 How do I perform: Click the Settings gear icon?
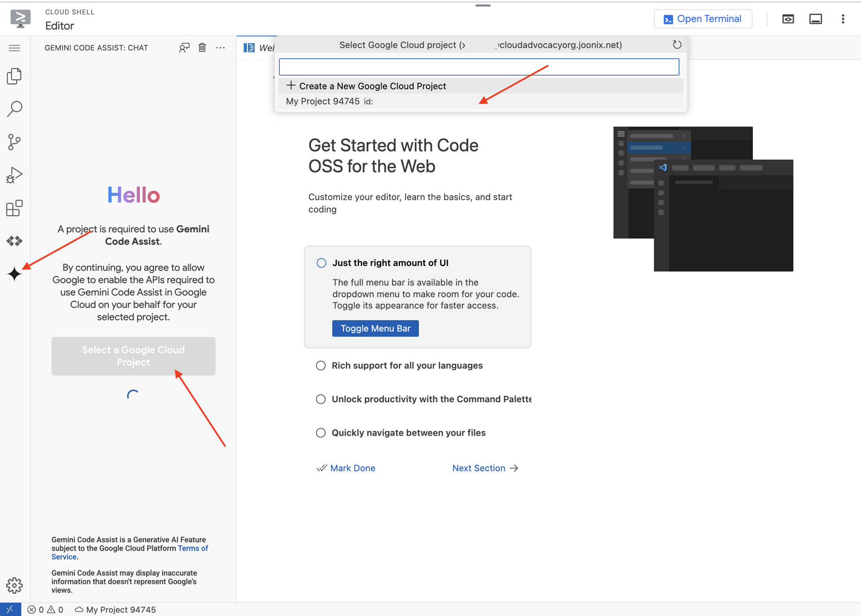(15, 586)
